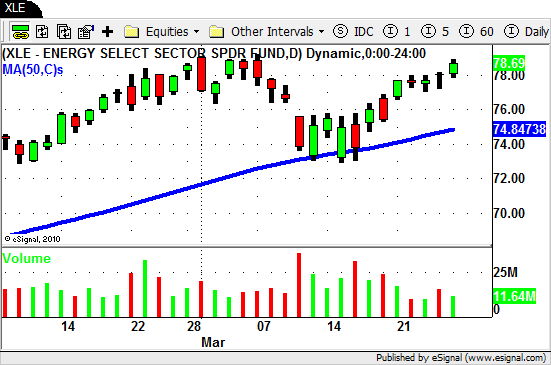551x365 pixels.
Task: Expand the Other Intervals dropdown arrow
Action: [x=322, y=32]
